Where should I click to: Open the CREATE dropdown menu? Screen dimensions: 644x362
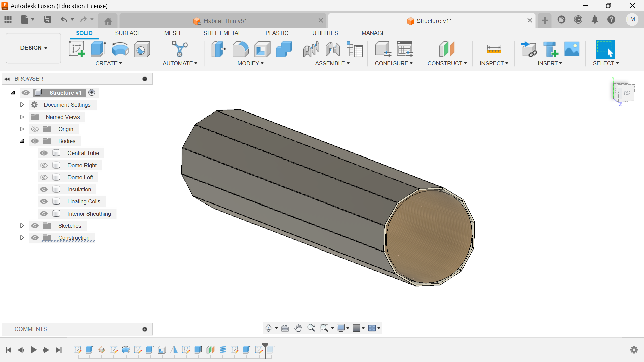(x=108, y=63)
